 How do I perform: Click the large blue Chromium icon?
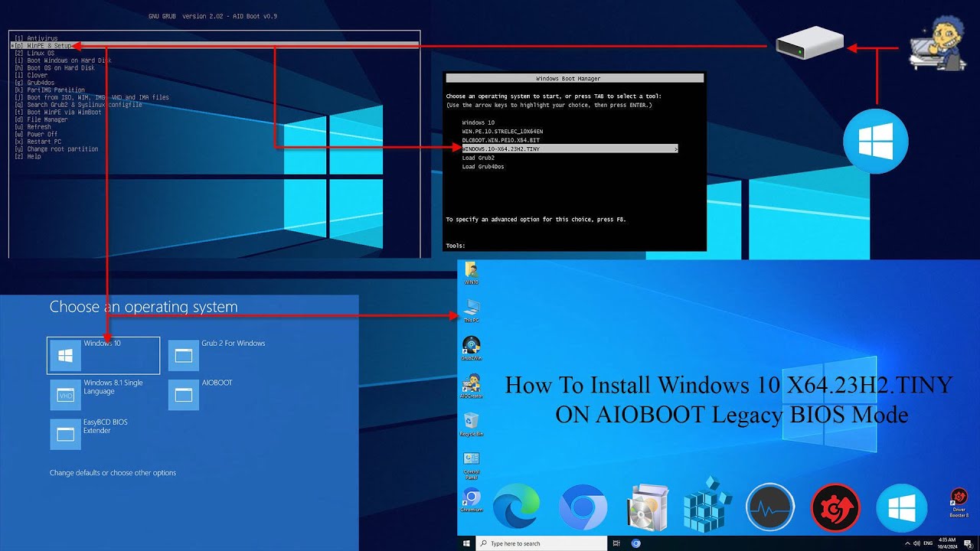(583, 507)
